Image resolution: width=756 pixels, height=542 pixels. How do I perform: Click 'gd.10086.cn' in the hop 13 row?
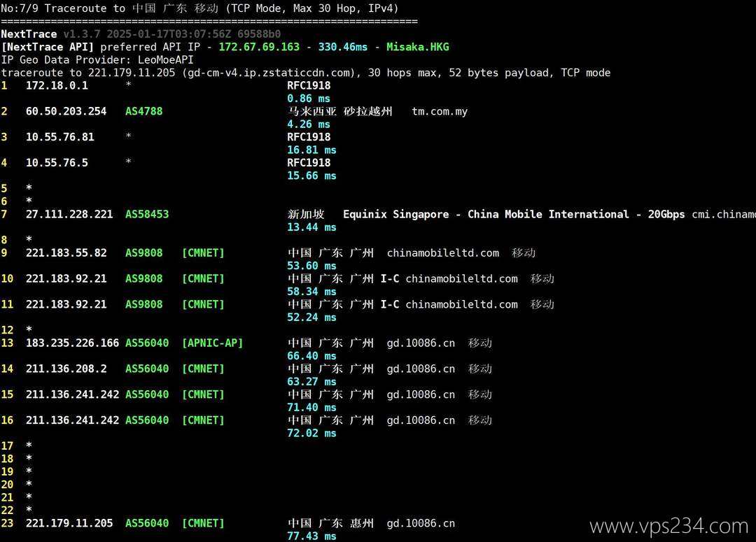click(x=421, y=343)
